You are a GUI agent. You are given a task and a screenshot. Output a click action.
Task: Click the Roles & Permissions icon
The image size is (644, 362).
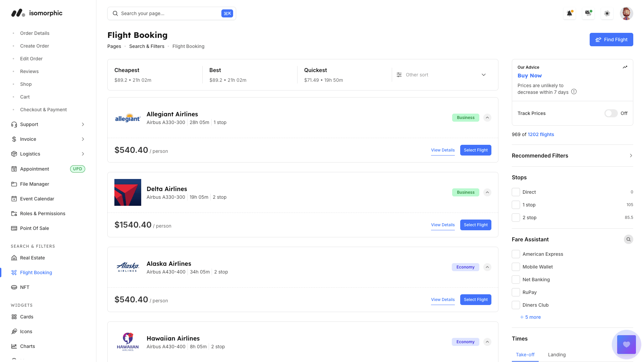[14, 214]
